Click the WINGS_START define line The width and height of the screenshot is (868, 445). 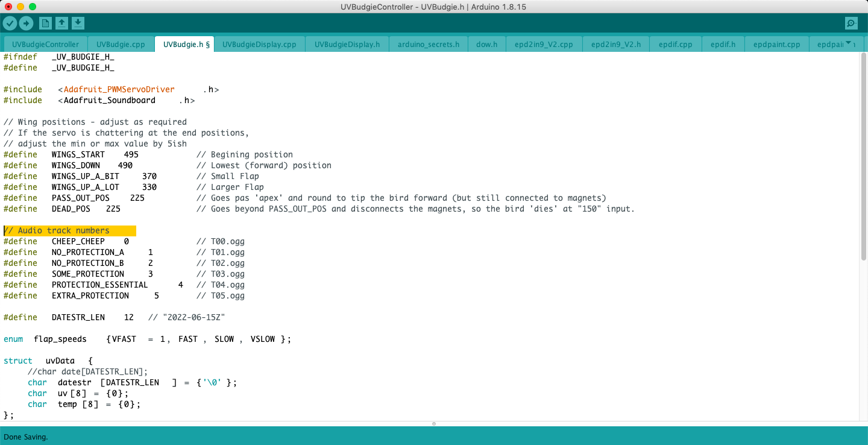click(148, 154)
